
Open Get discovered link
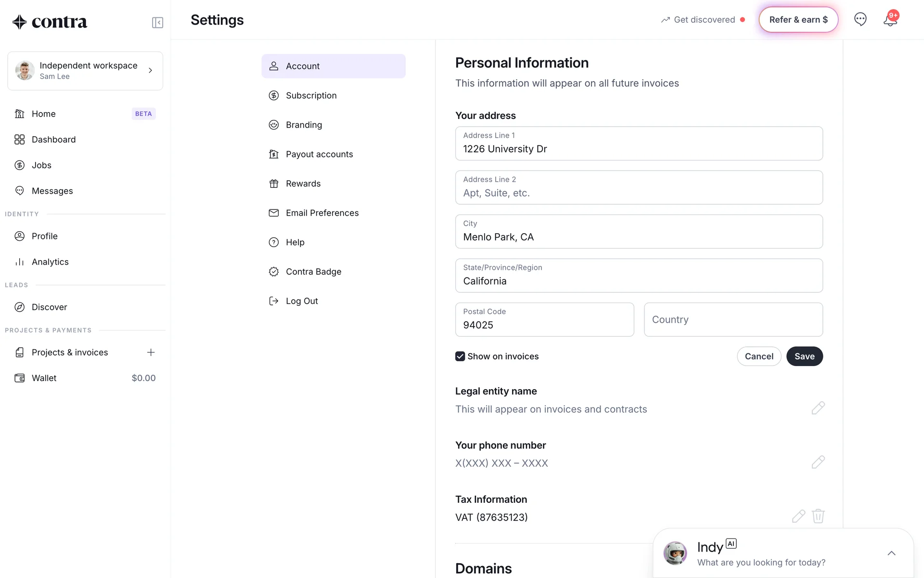coord(704,20)
